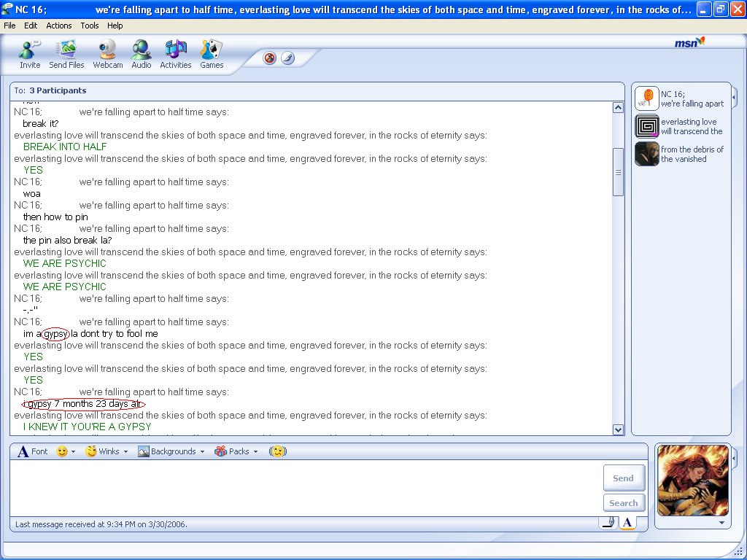Click my flaming phoenix display picture
Image resolution: width=747 pixels, height=560 pixels.
click(693, 480)
